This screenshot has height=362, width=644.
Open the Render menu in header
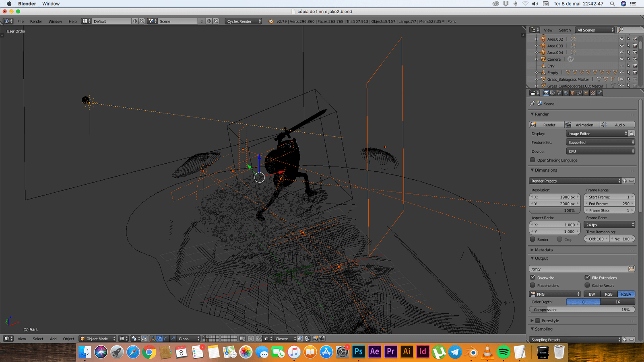tap(36, 21)
